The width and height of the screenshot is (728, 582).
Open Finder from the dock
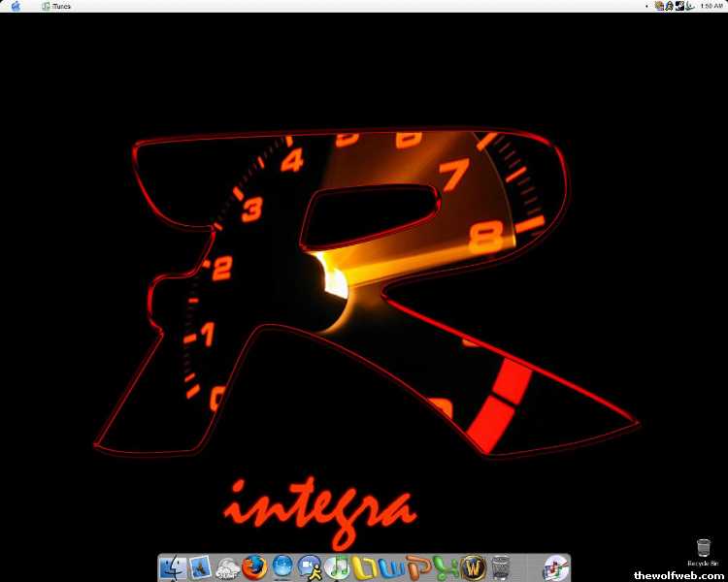(173, 568)
